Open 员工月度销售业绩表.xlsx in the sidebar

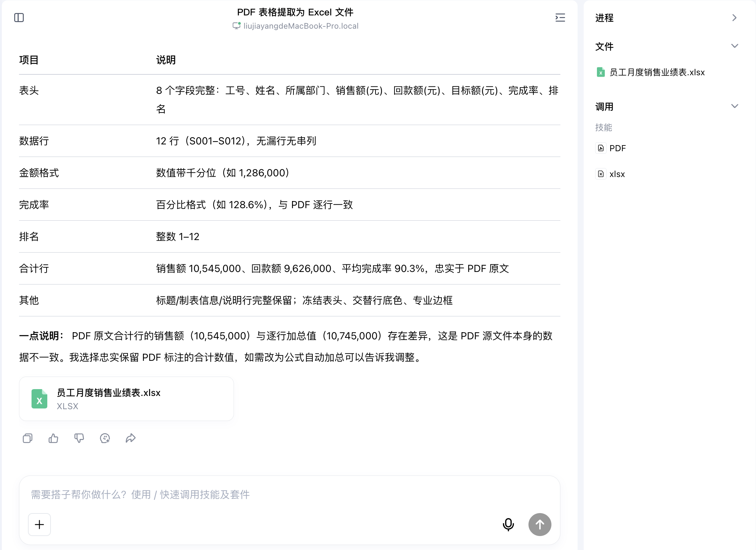pyautogui.click(x=657, y=72)
